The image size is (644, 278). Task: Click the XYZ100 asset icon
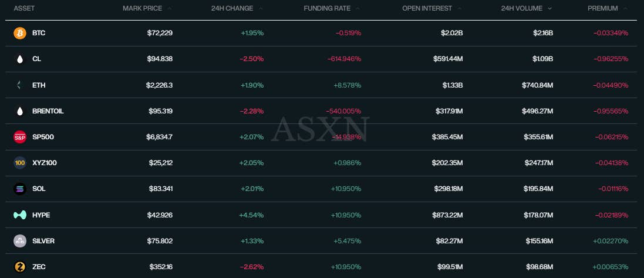point(20,163)
